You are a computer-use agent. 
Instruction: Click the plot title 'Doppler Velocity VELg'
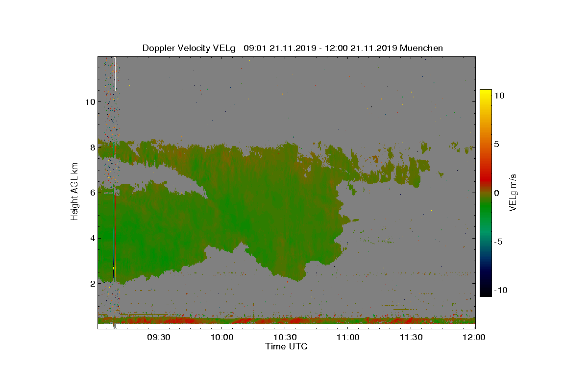(x=189, y=48)
